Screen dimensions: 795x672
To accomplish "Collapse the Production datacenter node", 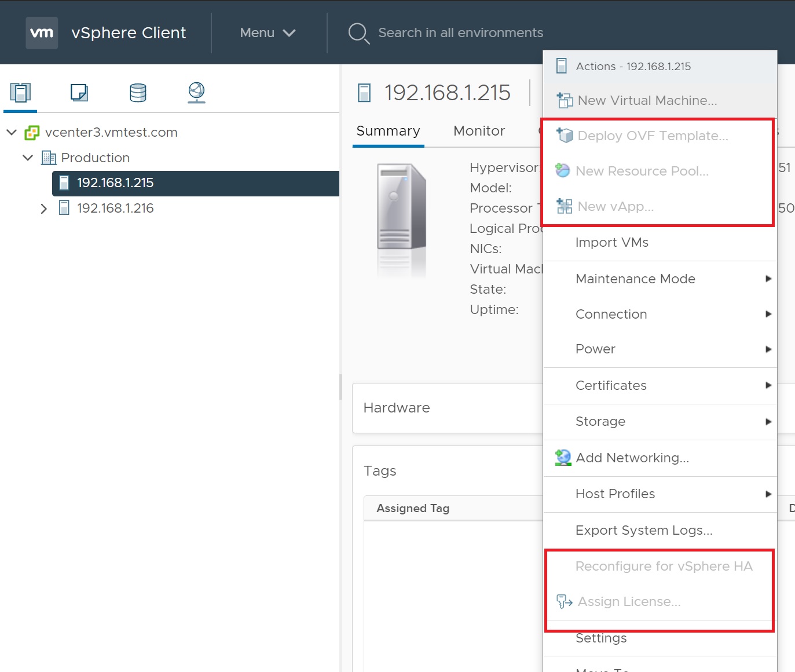I will 28,158.
